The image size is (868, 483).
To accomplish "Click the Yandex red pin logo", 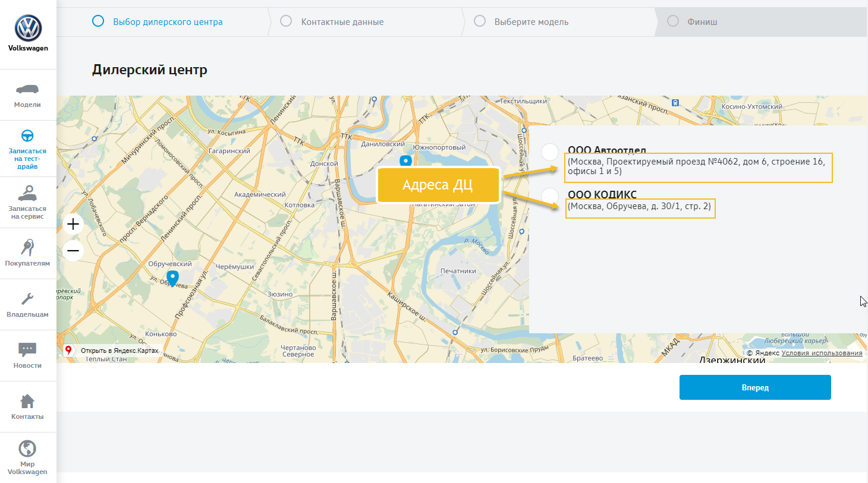I will coord(68,351).
